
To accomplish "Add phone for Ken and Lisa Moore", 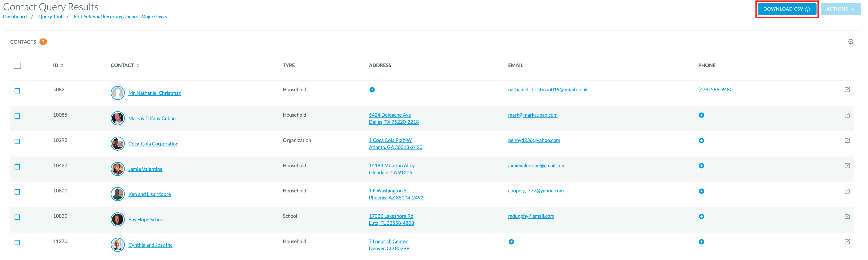I will click(701, 191).
